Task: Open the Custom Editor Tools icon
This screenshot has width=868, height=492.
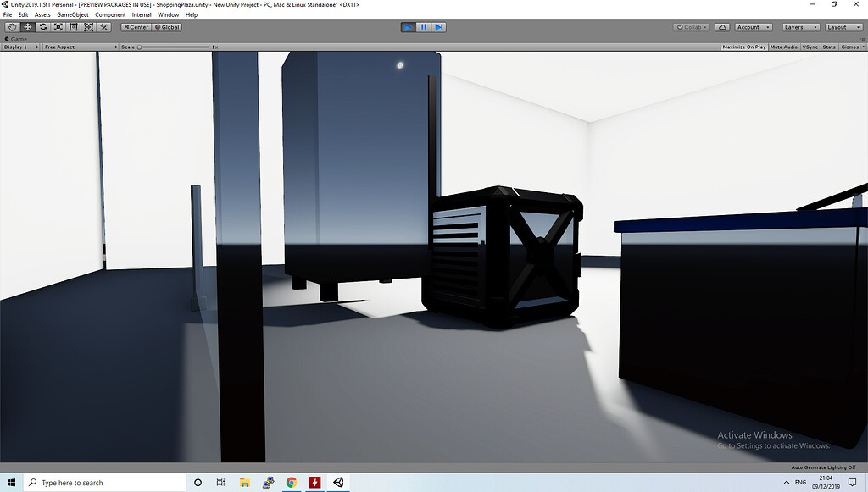Action: pos(103,26)
